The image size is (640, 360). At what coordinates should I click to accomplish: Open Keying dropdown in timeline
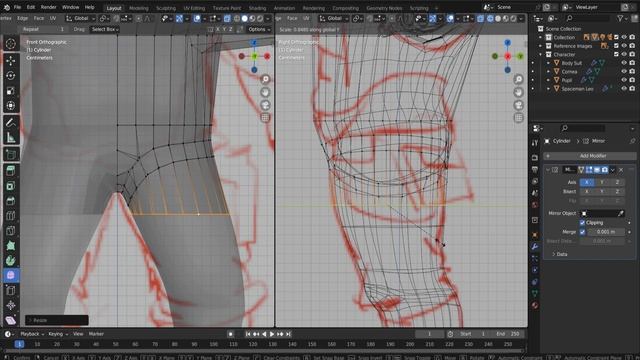pyautogui.click(x=58, y=334)
